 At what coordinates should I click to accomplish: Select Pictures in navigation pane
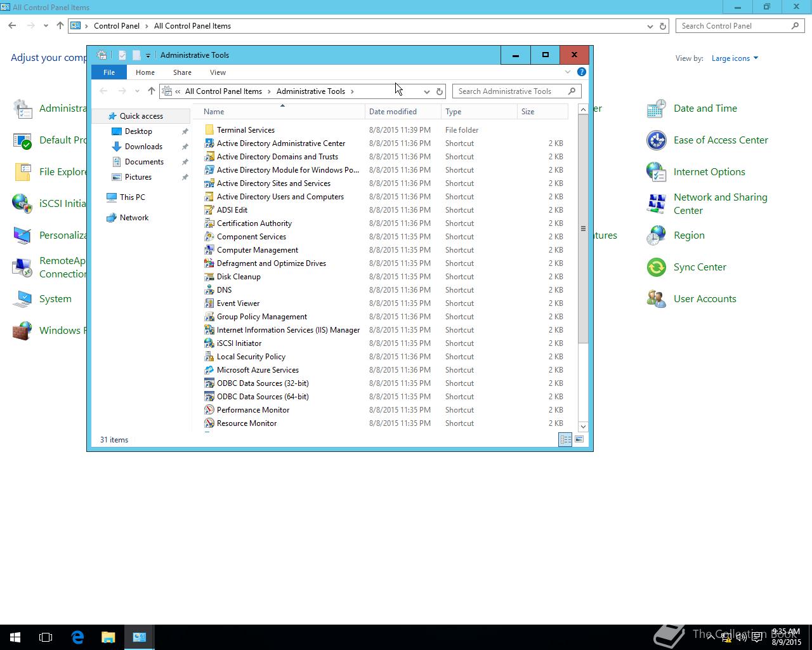[138, 177]
